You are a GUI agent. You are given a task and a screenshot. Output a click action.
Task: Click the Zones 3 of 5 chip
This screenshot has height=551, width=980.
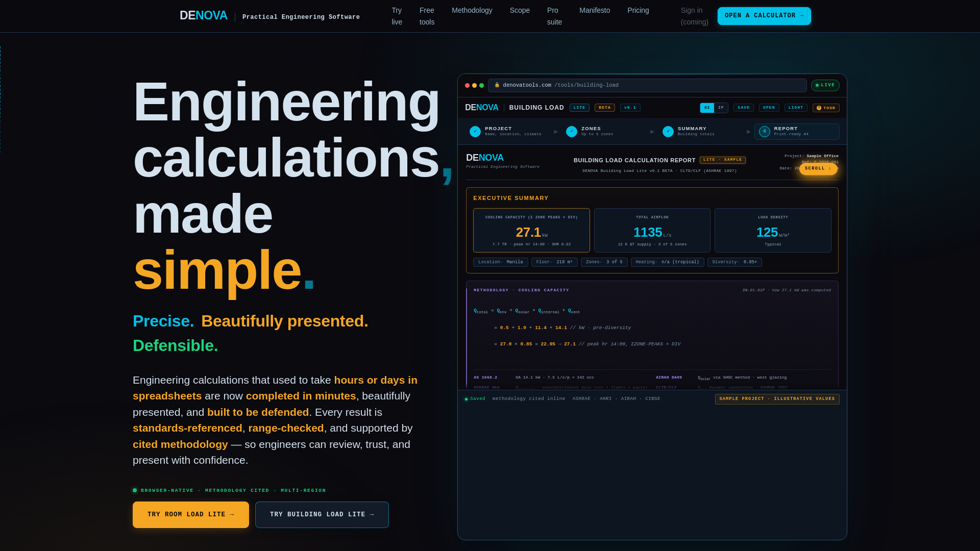pos(604,262)
